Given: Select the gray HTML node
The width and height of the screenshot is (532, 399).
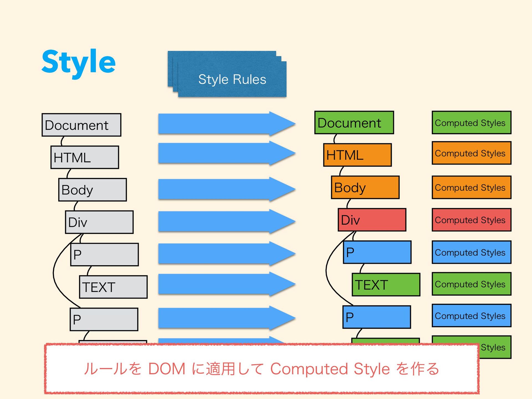Looking at the screenshot, I should (85, 157).
